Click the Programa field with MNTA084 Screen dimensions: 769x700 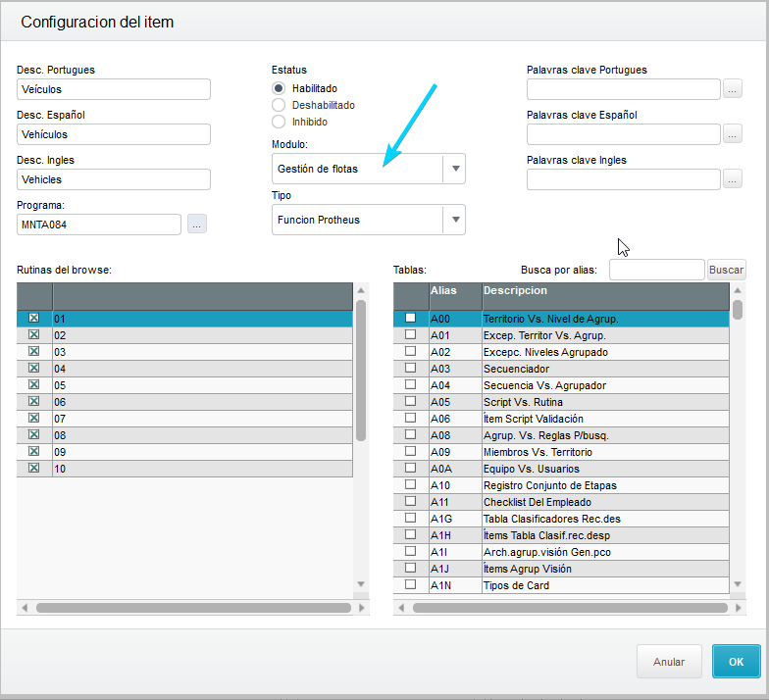pyautogui.click(x=99, y=225)
